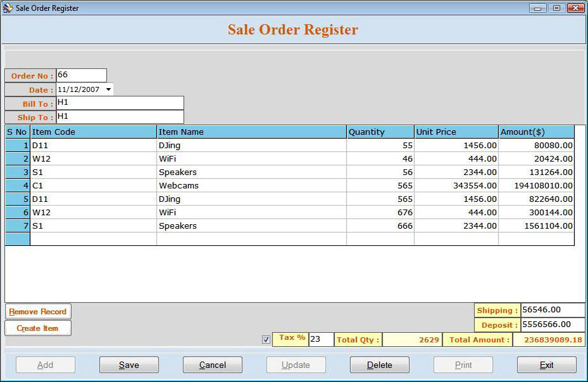Click into the Ship To field
This screenshot has width=588, height=382.
120,117
